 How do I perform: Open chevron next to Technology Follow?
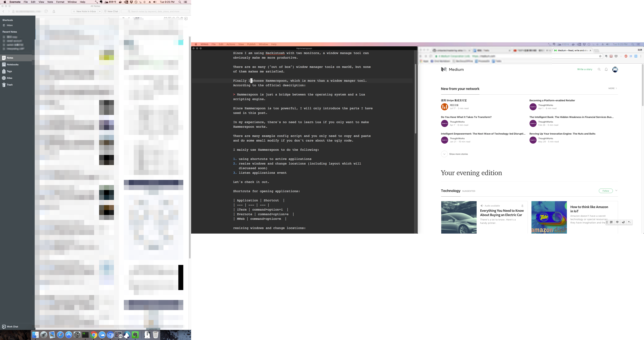pyautogui.click(x=616, y=191)
